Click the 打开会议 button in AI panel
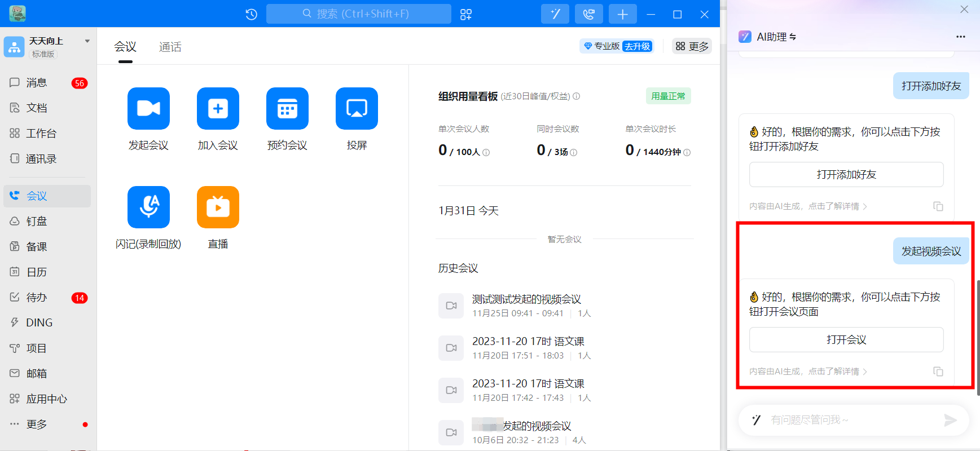 [846, 339]
